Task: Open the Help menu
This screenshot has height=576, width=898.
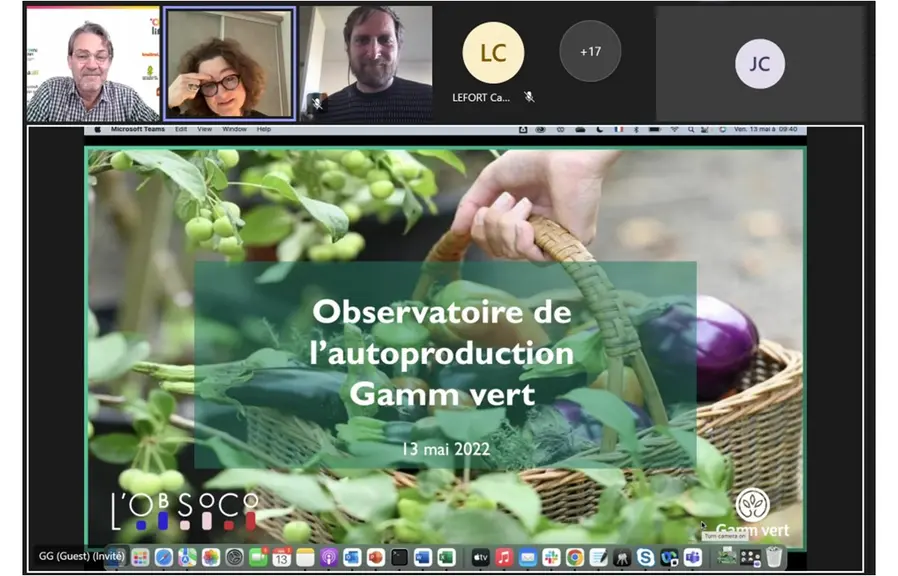Action: (263, 129)
